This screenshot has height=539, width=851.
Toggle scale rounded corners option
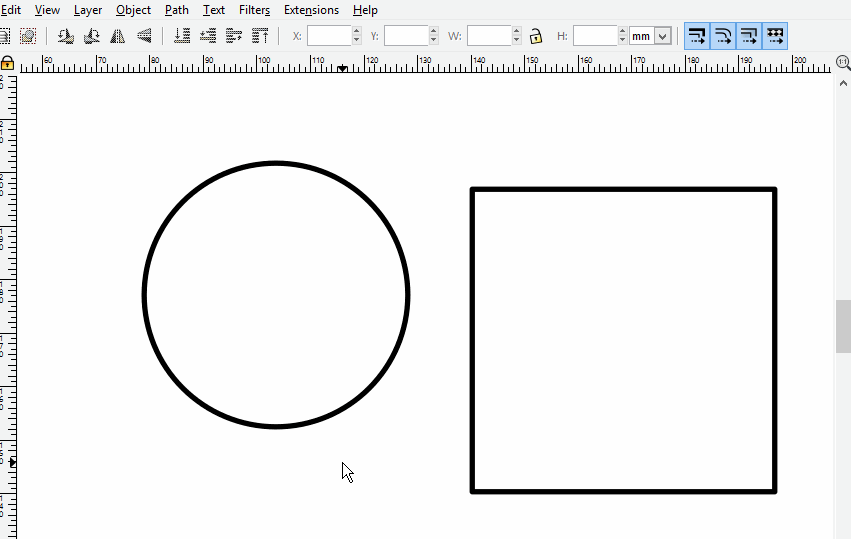(723, 36)
